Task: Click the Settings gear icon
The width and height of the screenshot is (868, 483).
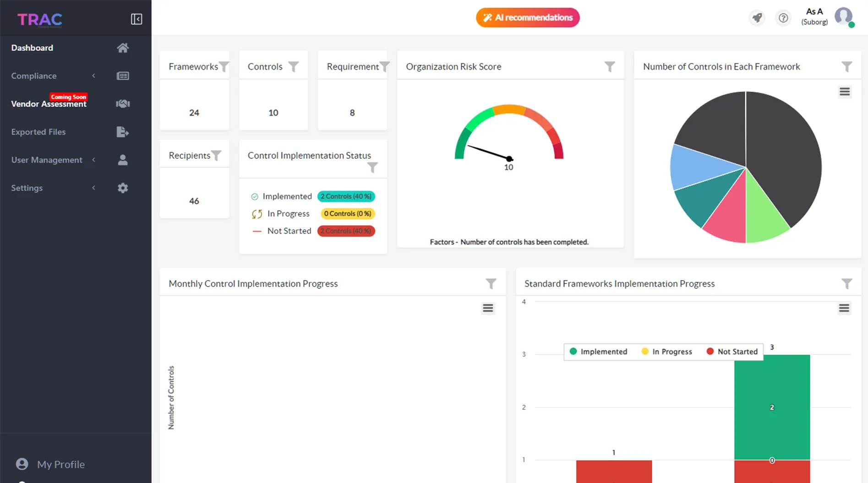Action: [123, 188]
